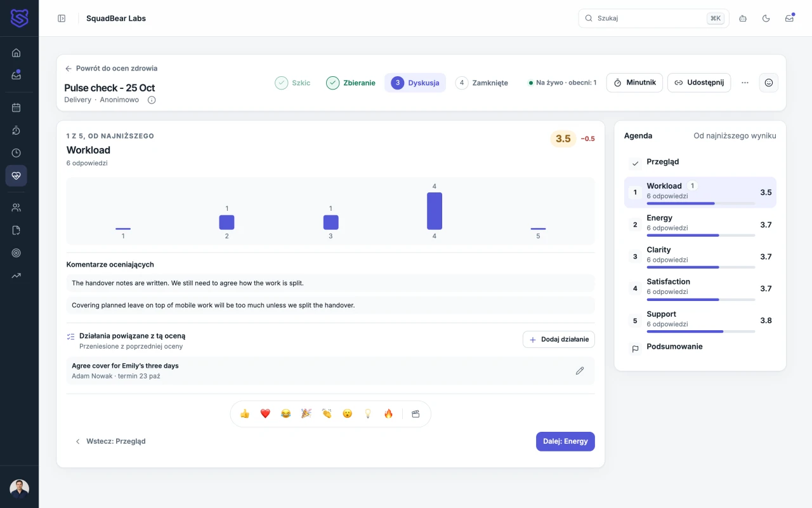812x508 pixels.
Task: Open the team members icon in the sidebar
Action: click(16, 207)
